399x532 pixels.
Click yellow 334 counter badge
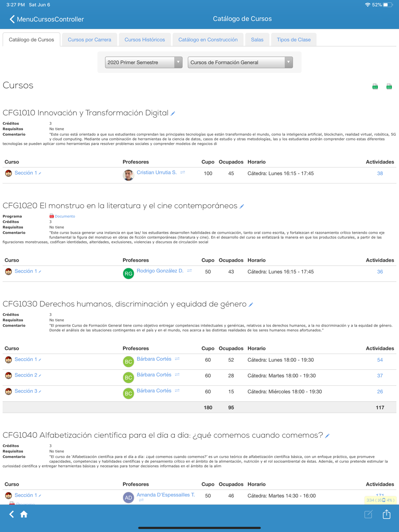[x=380, y=500]
